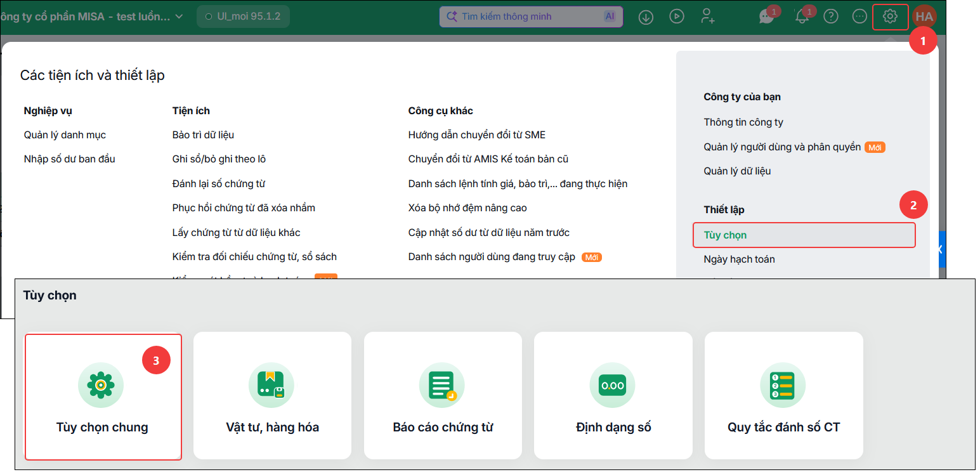Click the add user icon
This screenshot has height=472, width=980.
tap(708, 16)
